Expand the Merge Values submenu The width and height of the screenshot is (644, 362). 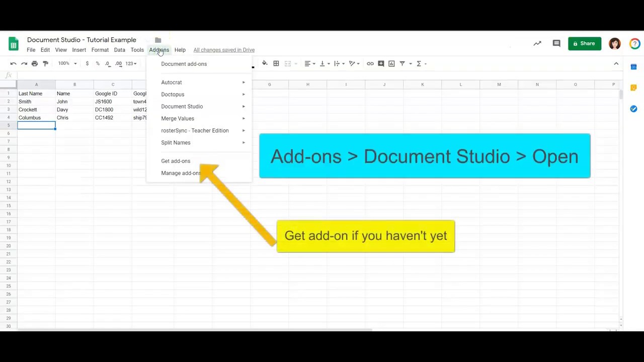(199, 119)
